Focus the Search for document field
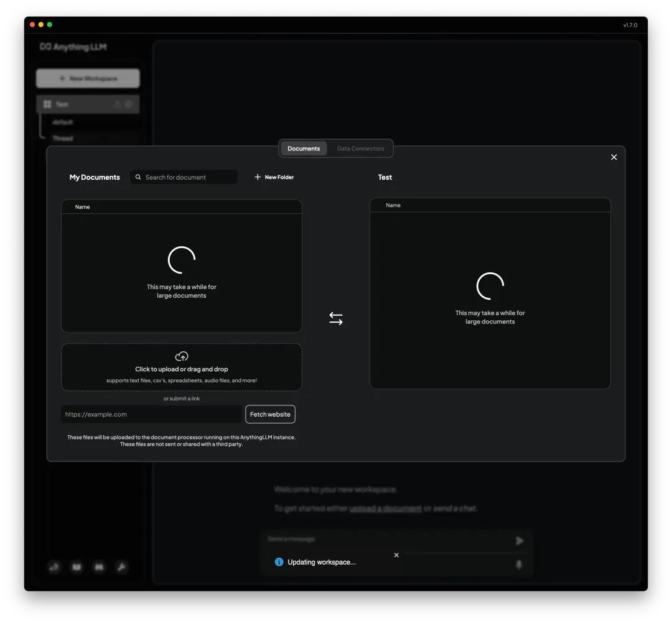Image resolution: width=672 pixels, height=623 pixels. (184, 177)
